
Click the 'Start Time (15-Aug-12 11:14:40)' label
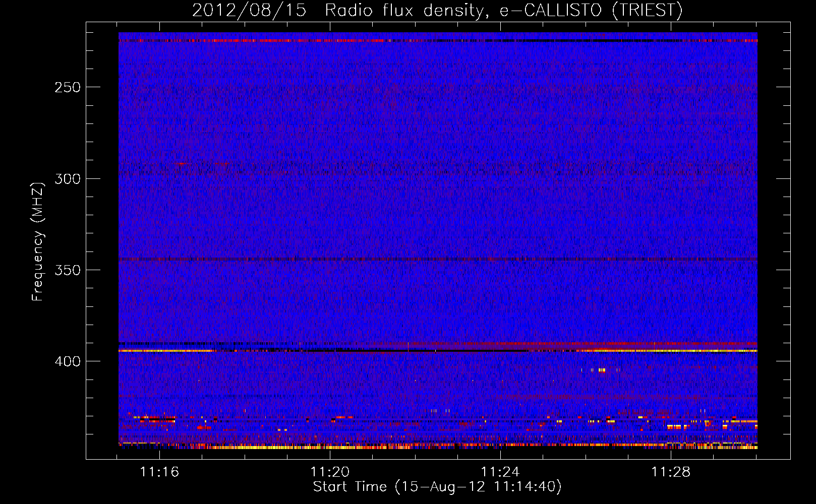pyautogui.click(x=437, y=487)
